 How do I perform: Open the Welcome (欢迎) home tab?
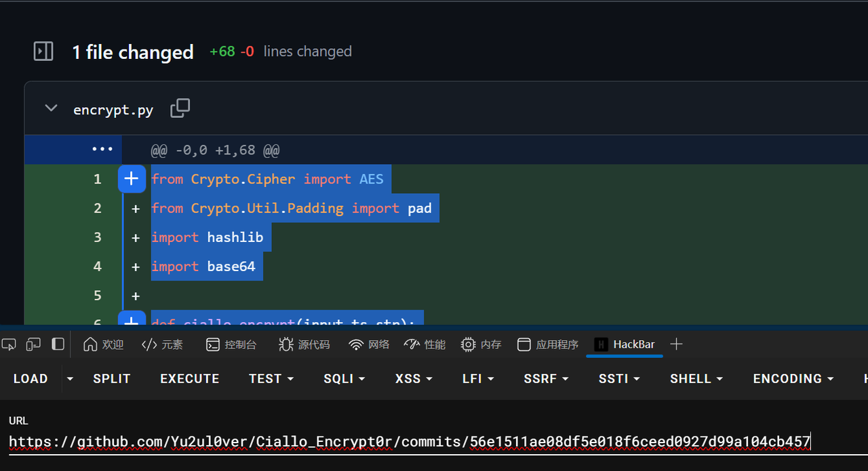tap(103, 344)
